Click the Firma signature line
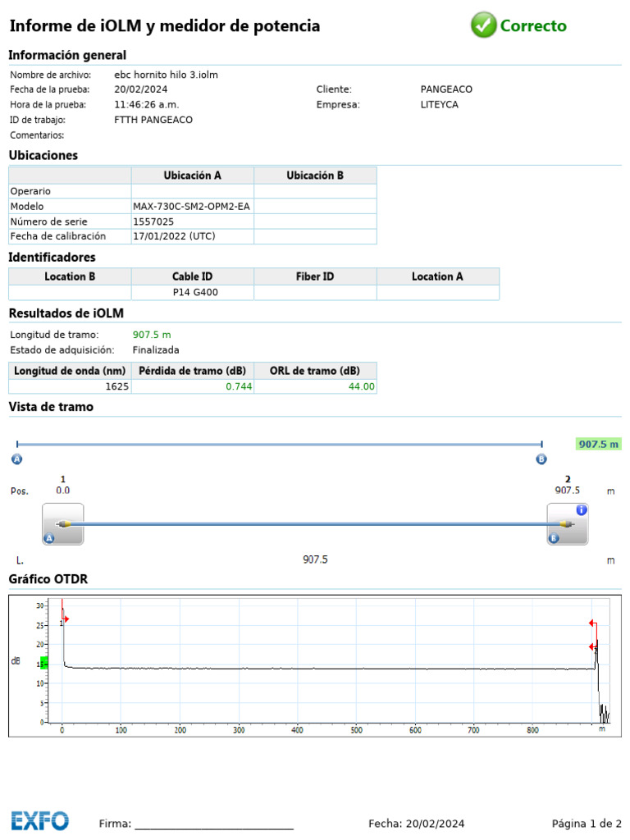 214,829
